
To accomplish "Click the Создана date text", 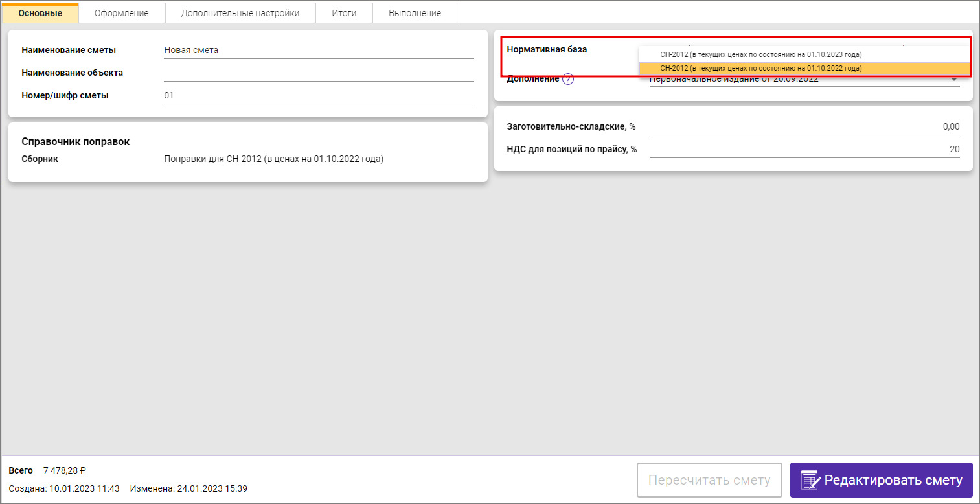I will (x=64, y=488).
